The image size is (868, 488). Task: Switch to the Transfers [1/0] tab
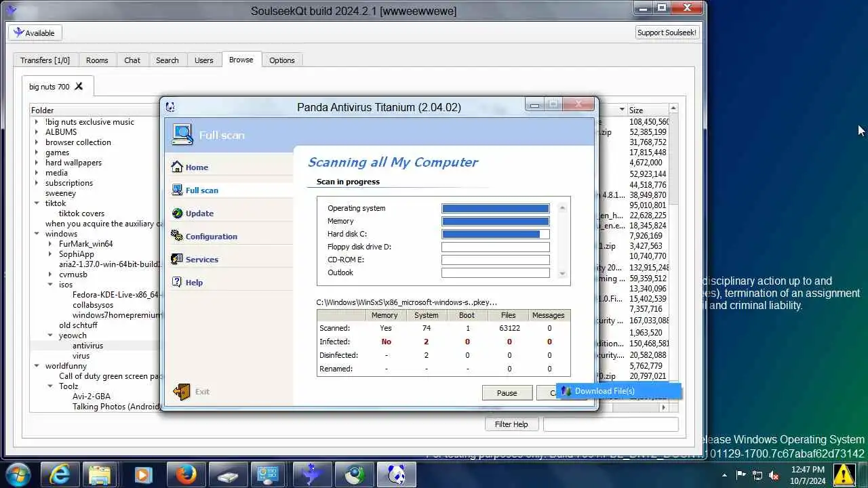[45, 60]
